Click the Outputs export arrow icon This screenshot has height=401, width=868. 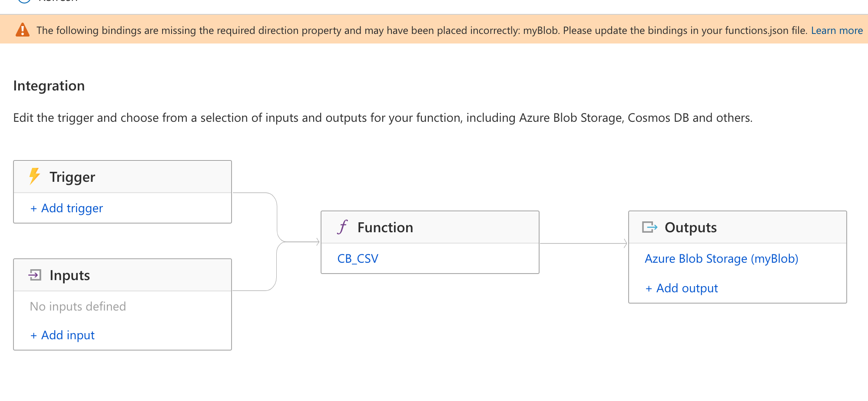[x=649, y=227]
